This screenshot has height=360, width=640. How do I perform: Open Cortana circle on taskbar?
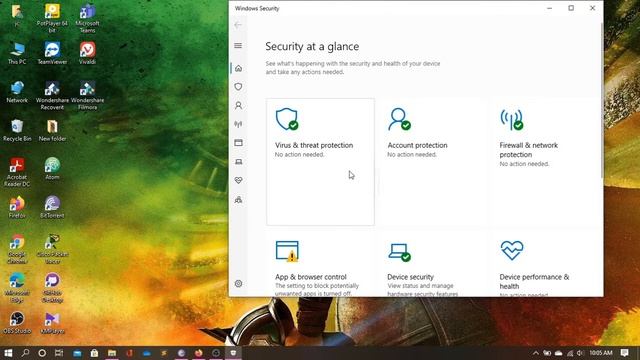pyautogui.click(x=42, y=353)
